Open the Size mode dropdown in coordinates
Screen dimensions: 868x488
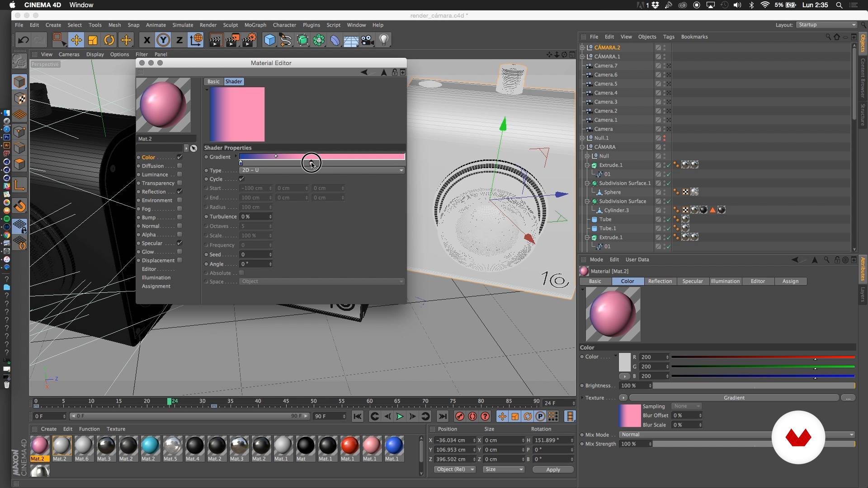point(503,469)
